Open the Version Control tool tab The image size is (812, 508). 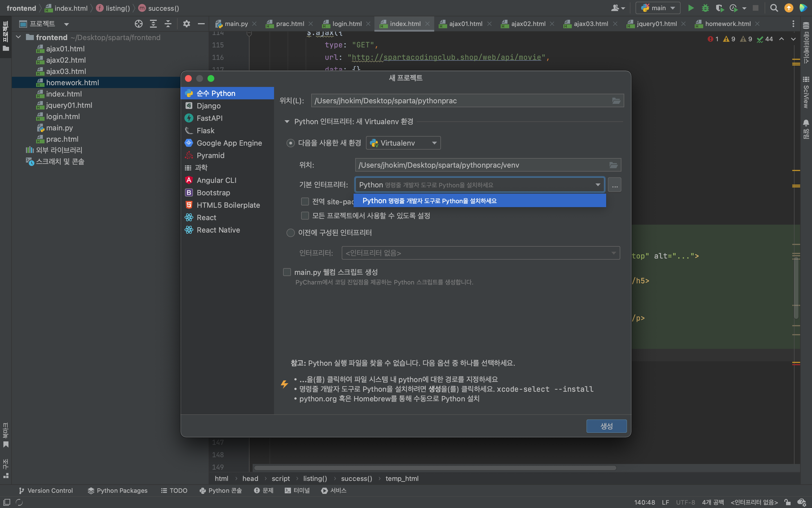pyautogui.click(x=46, y=491)
